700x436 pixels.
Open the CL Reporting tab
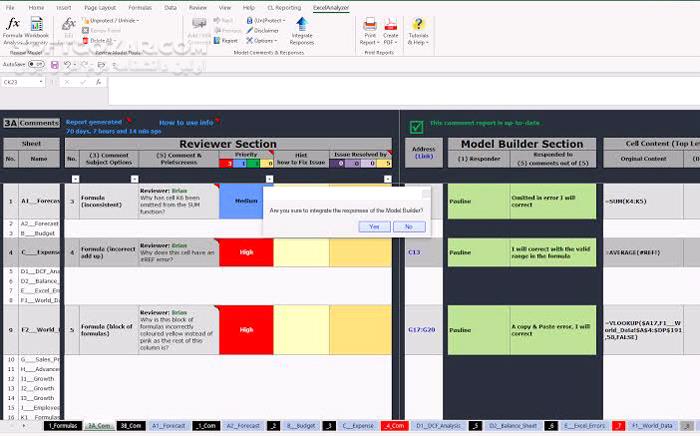tap(284, 8)
